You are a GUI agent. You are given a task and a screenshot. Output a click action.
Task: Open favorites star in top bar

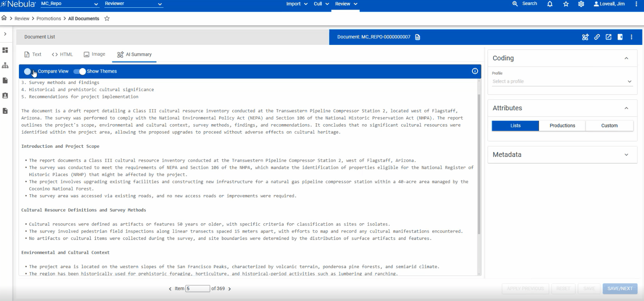(566, 4)
